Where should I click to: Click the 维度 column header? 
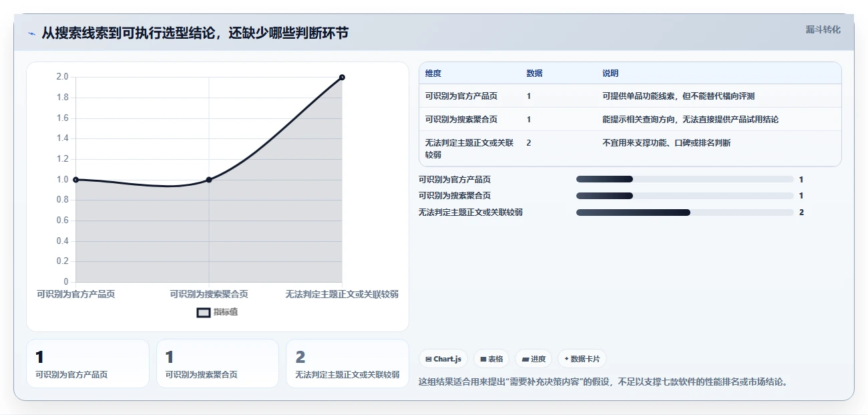[433, 74]
